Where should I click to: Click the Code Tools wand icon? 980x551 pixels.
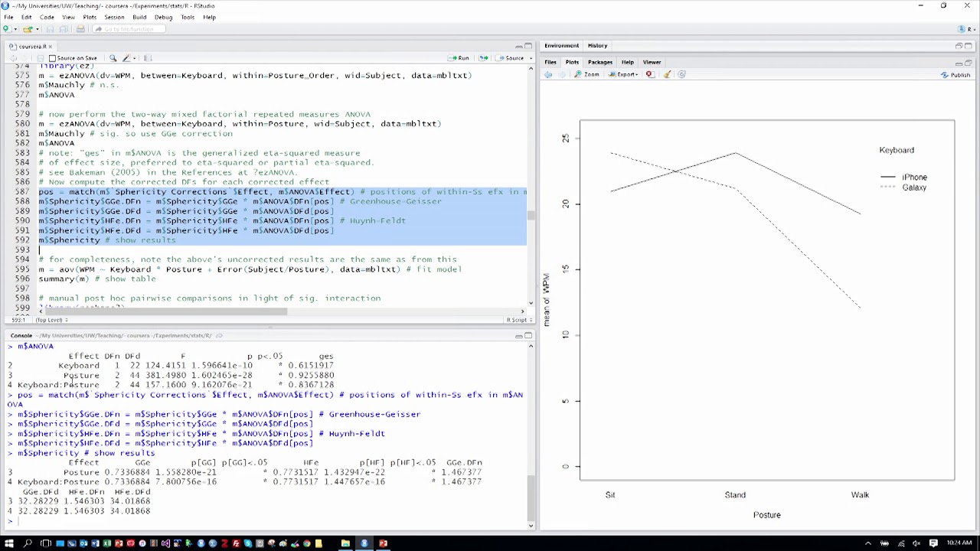point(126,58)
